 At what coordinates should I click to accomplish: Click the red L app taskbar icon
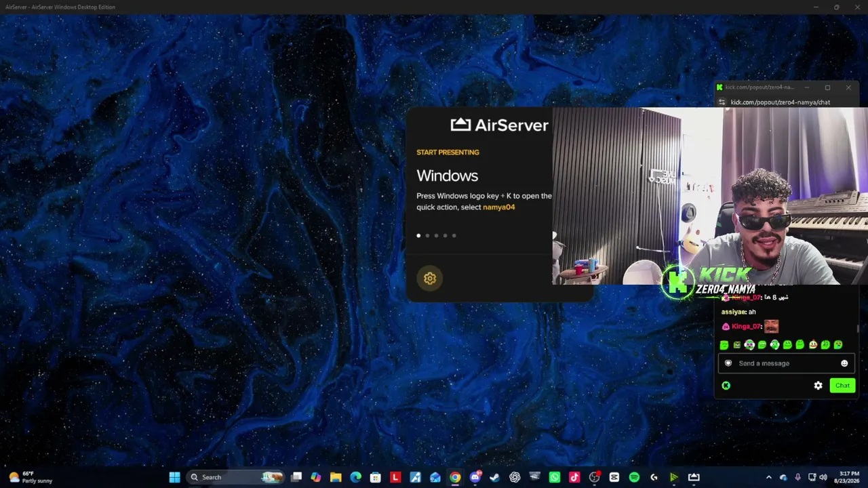click(395, 477)
